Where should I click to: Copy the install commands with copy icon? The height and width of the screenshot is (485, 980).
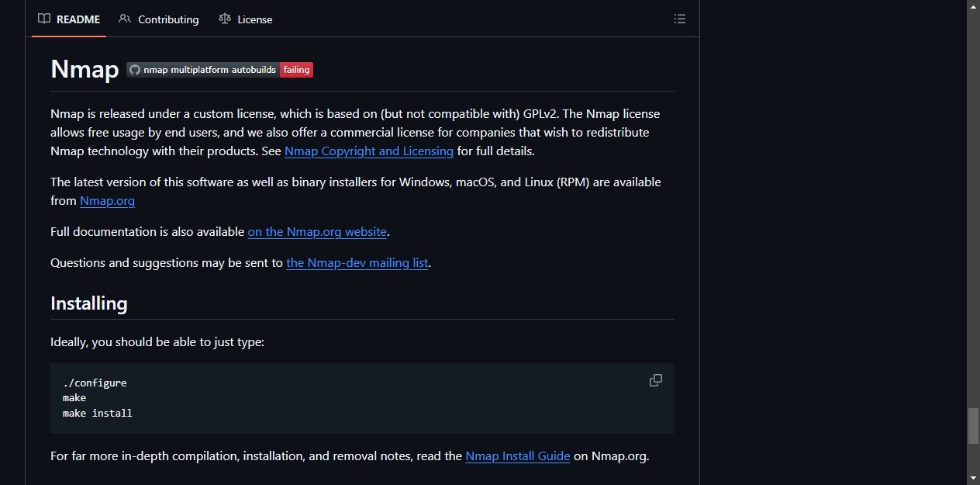point(656,380)
